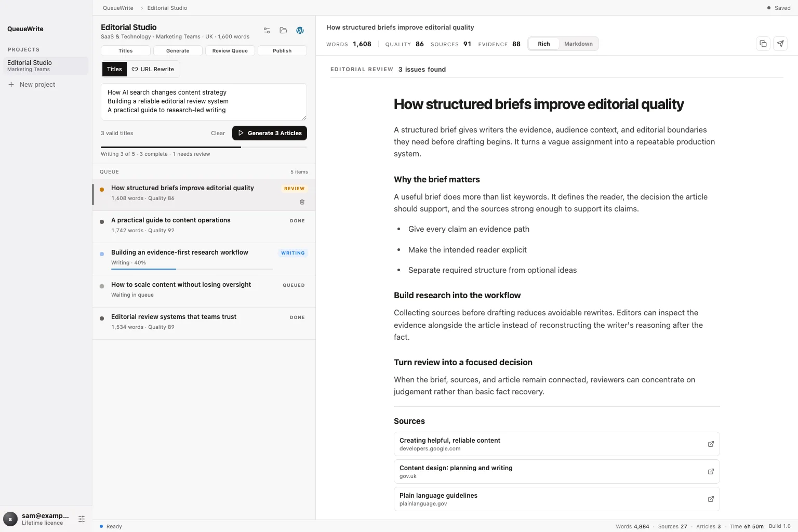Click the batch writing progress bar

(x=204, y=147)
